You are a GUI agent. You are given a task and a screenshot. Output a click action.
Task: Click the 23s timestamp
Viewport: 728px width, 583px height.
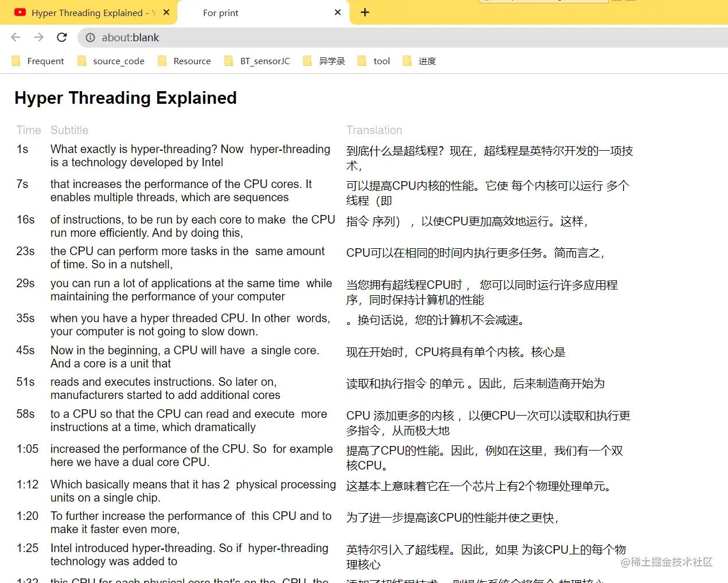coord(25,251)
